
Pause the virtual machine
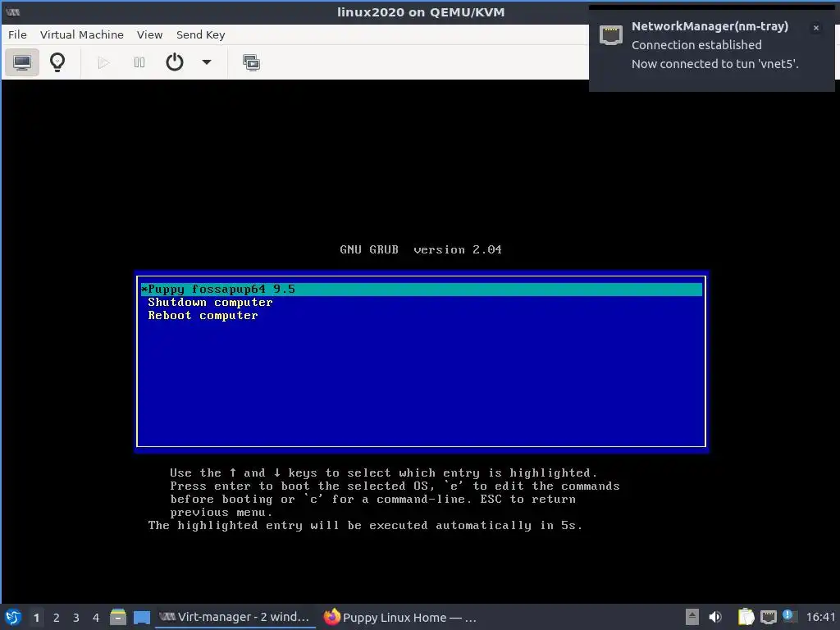[x=139, y=62]
